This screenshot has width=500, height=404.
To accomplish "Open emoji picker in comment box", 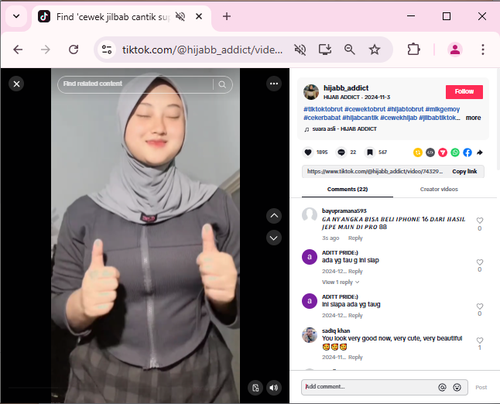I will click(457, 387).
